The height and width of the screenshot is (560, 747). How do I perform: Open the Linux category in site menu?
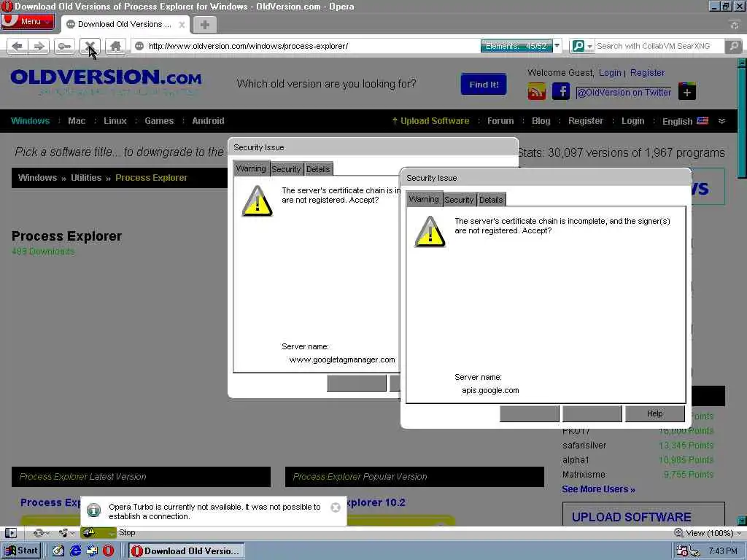pyautogui.click(x=115, y=121)
